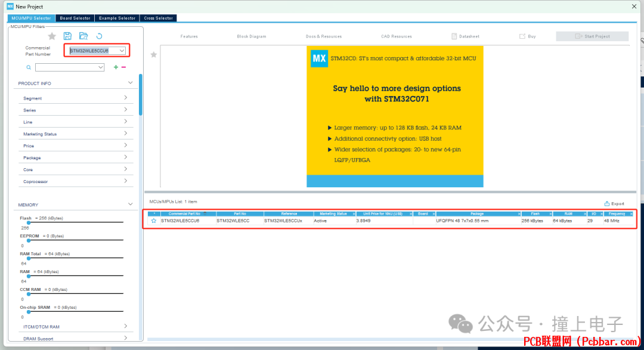This screenshot has width=644, height=350.
Task: Open Commercial Part Number dropdown
Action: 122,51
